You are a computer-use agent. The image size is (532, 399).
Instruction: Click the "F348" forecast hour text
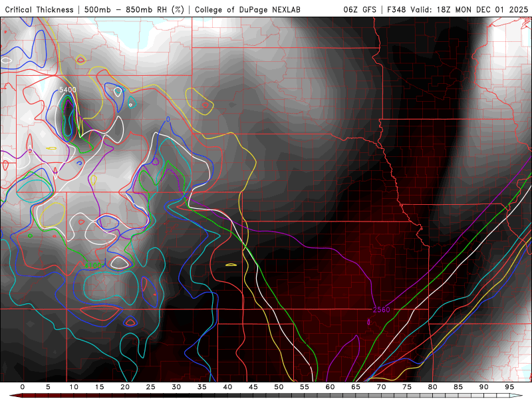click(x=396, y=9)
